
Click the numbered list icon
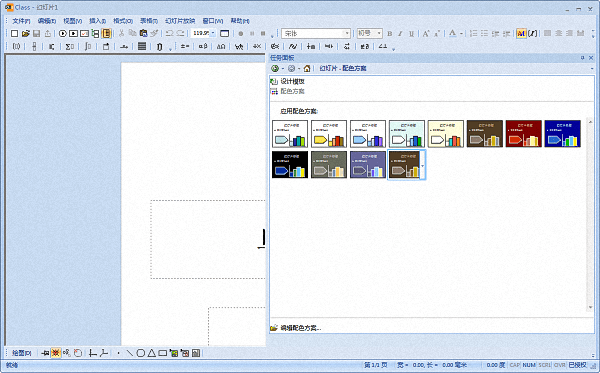click(473, 34)
